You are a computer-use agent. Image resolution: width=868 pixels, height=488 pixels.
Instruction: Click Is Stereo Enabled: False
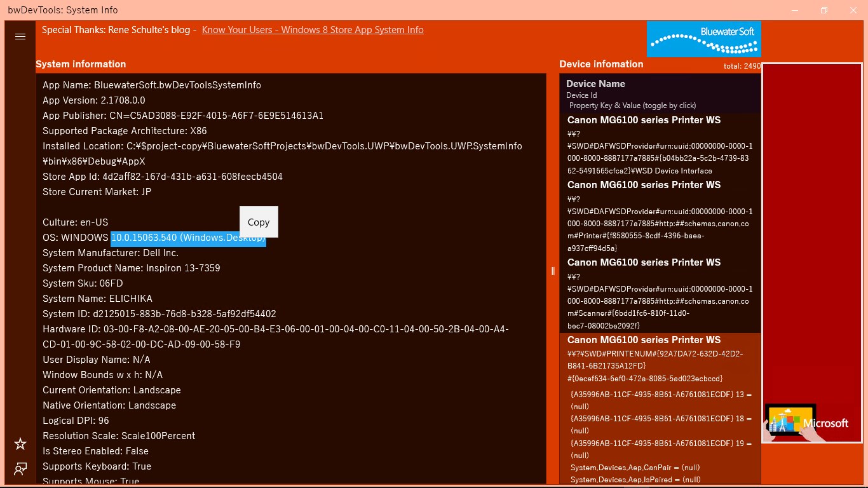coord(95,451)
